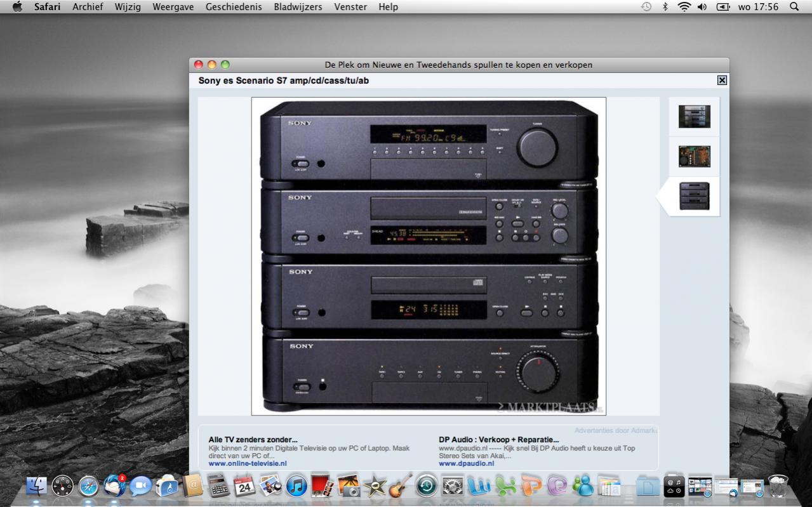
Task: Open the Help menu
Action: tap(388, 7)
